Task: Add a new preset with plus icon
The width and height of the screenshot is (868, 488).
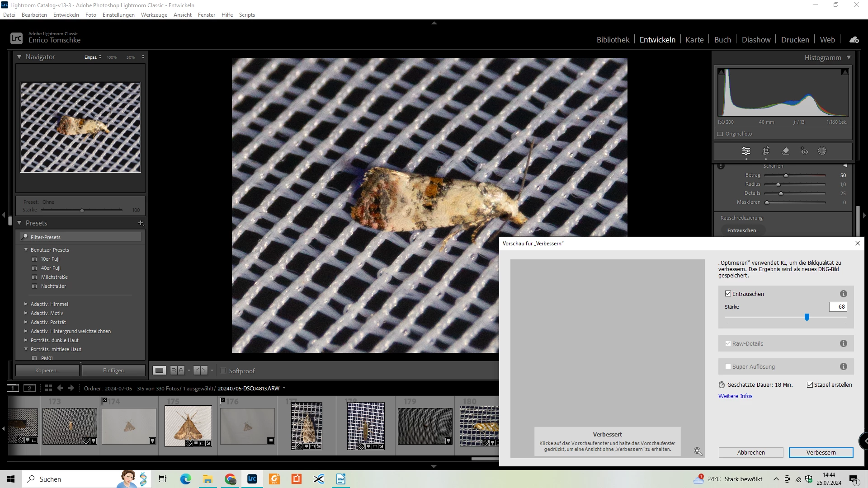Action: [141, 223]
